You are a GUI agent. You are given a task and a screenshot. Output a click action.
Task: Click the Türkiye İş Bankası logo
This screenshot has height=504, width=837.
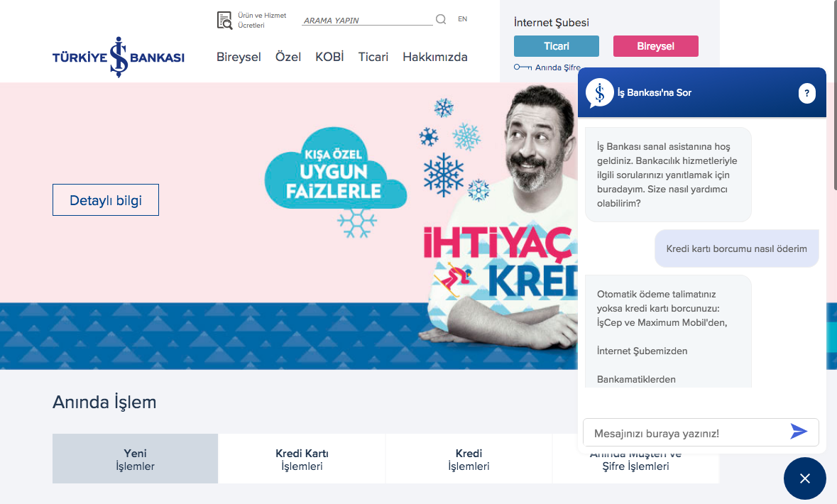(x=119, y=57)
